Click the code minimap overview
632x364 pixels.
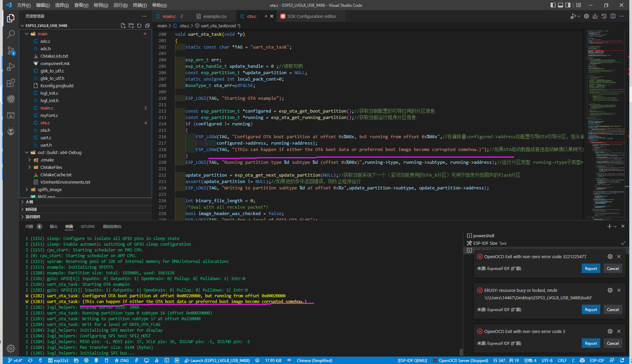tap(605, 125)
